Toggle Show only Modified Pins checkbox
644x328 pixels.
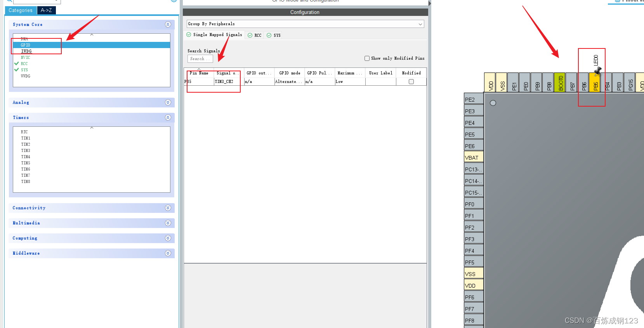(x=367, y=58)
